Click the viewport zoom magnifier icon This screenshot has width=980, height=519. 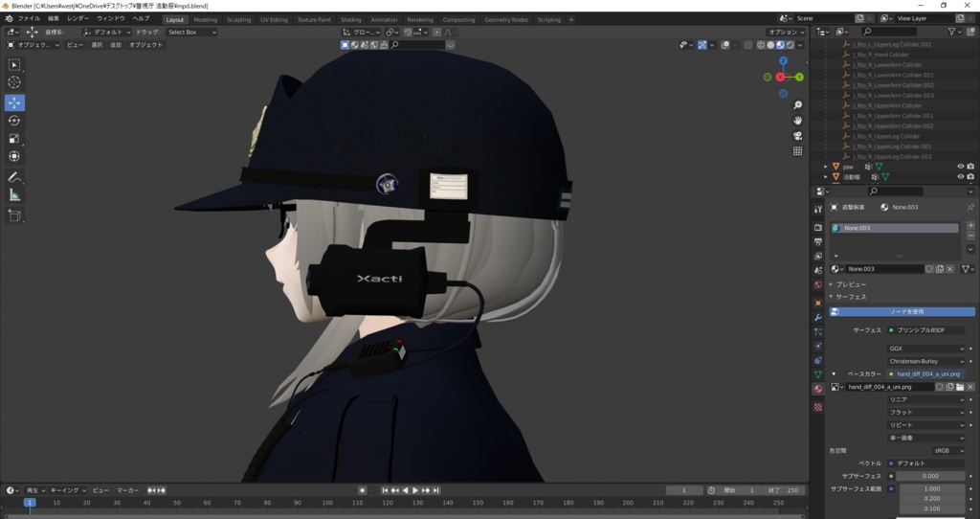point(797,105)
